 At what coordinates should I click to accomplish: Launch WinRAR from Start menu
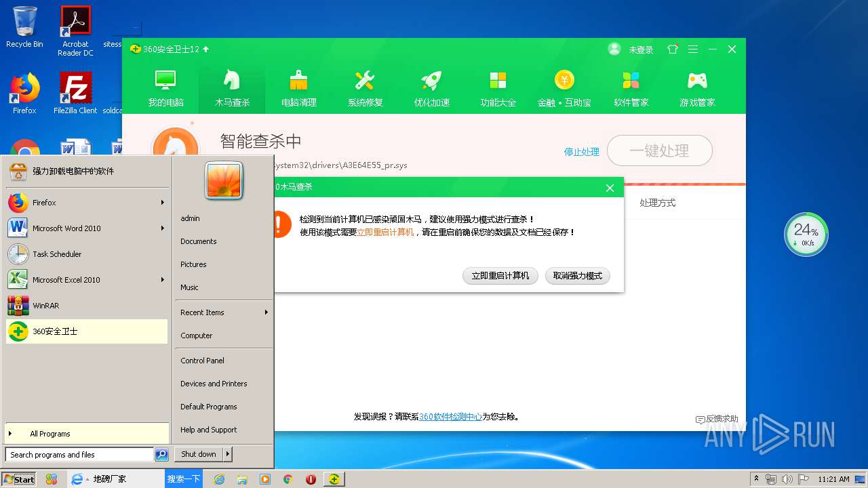tap(87, 306)
